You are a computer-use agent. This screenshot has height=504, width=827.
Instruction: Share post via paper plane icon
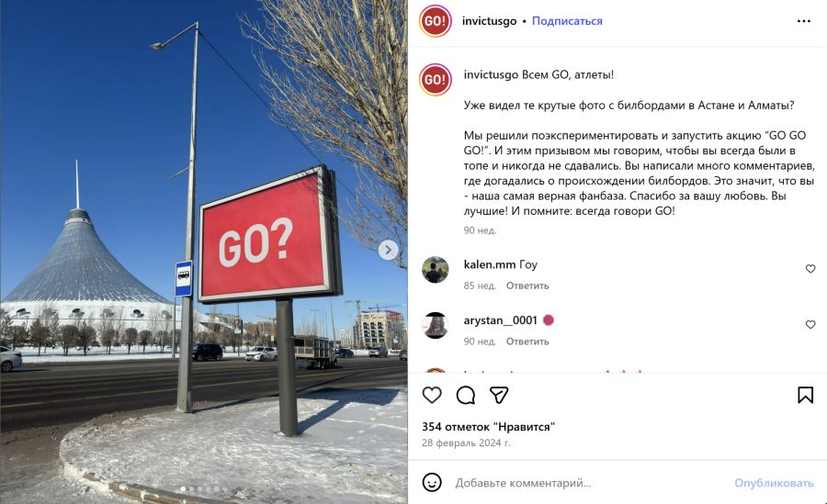click(x=499, y=395)
